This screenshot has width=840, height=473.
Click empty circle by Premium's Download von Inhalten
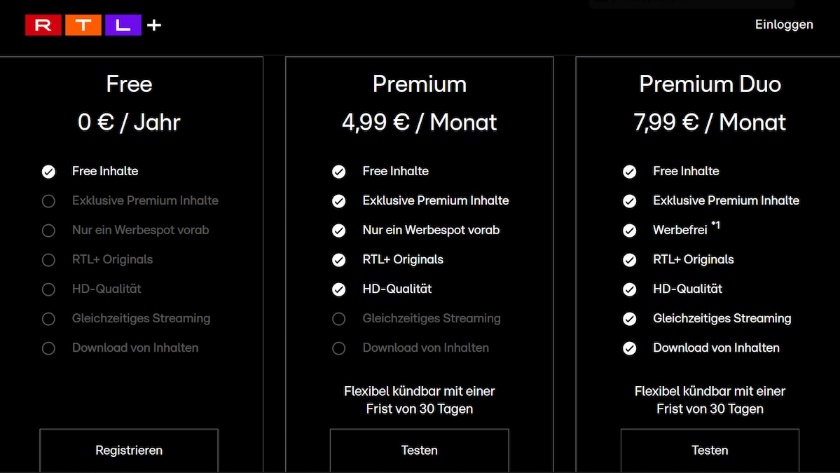(339, 348)
